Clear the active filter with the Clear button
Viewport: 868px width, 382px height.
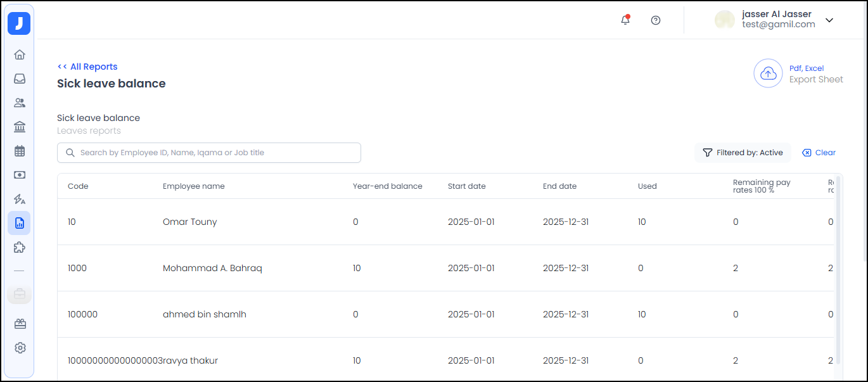point(819,153)
